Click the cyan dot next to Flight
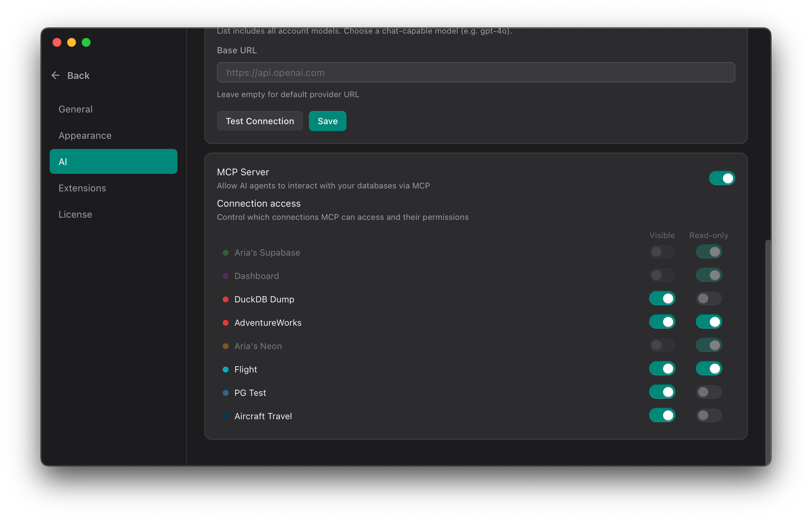The image size is (812, 520). click(226, 370)
